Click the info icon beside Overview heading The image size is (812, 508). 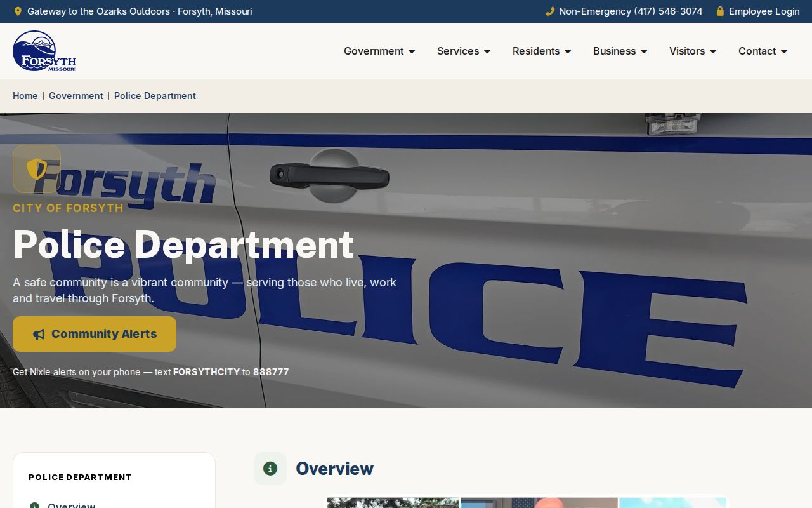(x=270, y=469)
